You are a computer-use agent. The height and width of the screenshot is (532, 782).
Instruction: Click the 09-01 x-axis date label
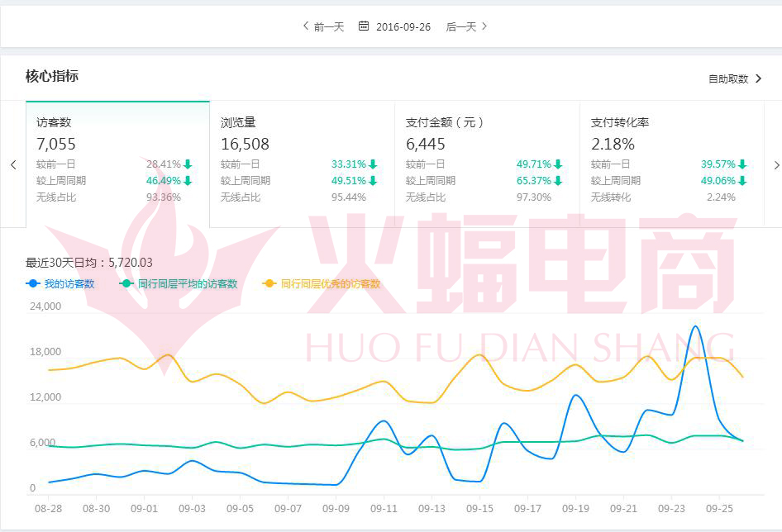tap(144, 509)
